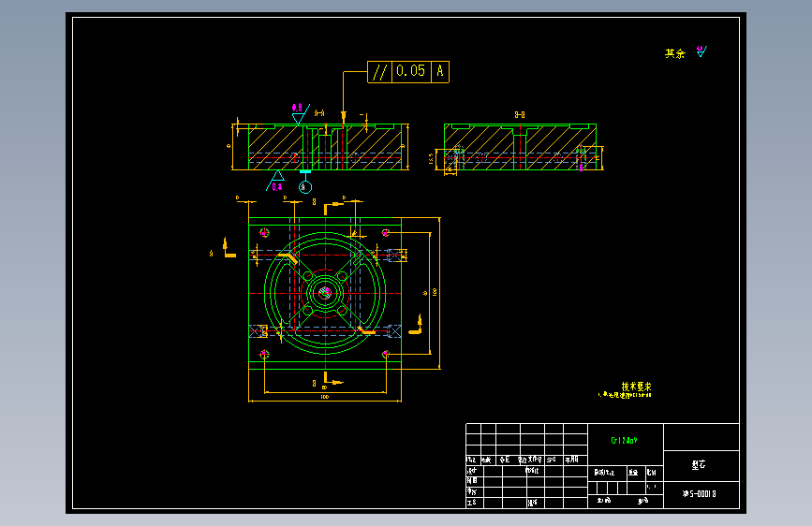The image size is (812, 526).
Task: Click the drawing number ending 5-00018
Action: tap(699, 494)
